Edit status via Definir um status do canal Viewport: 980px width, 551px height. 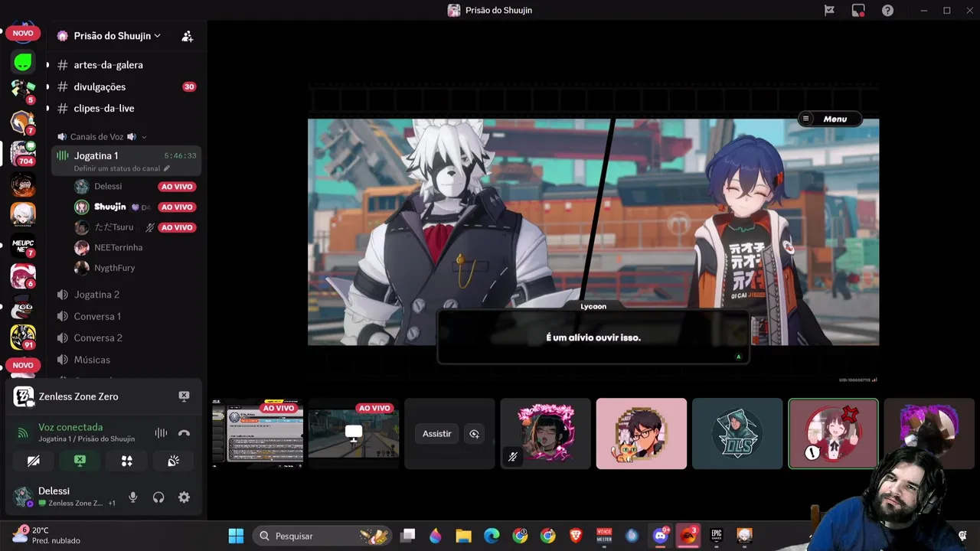tap(121, 168)
